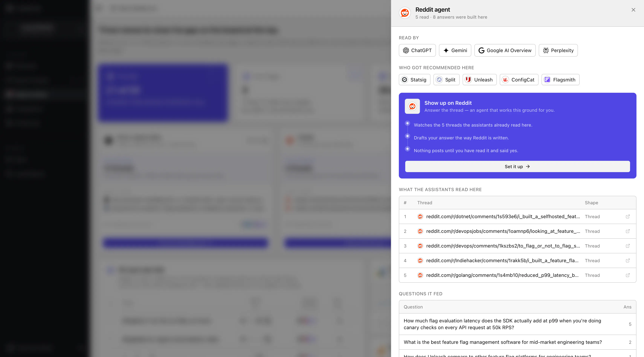Open the r/devopsjobs looking_at_feature thread link
Image resolution: width=644 pixels, height=357 pixels.
[503, 231]
